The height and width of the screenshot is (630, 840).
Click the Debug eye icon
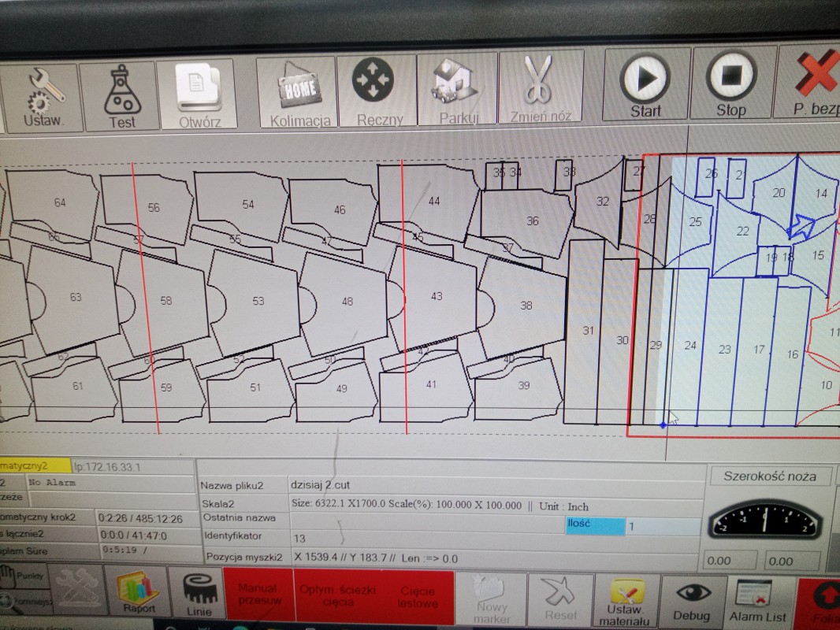690,602
